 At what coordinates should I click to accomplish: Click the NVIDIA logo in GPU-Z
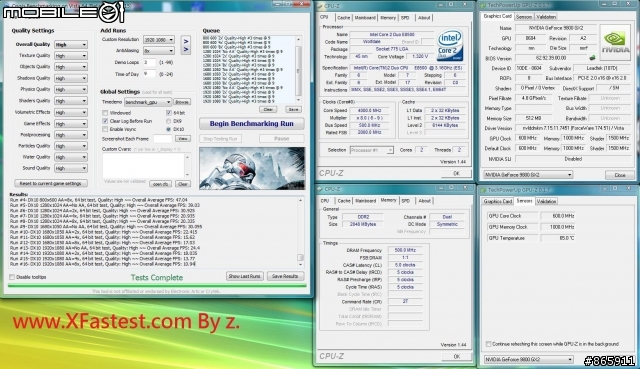pos(615,43)
